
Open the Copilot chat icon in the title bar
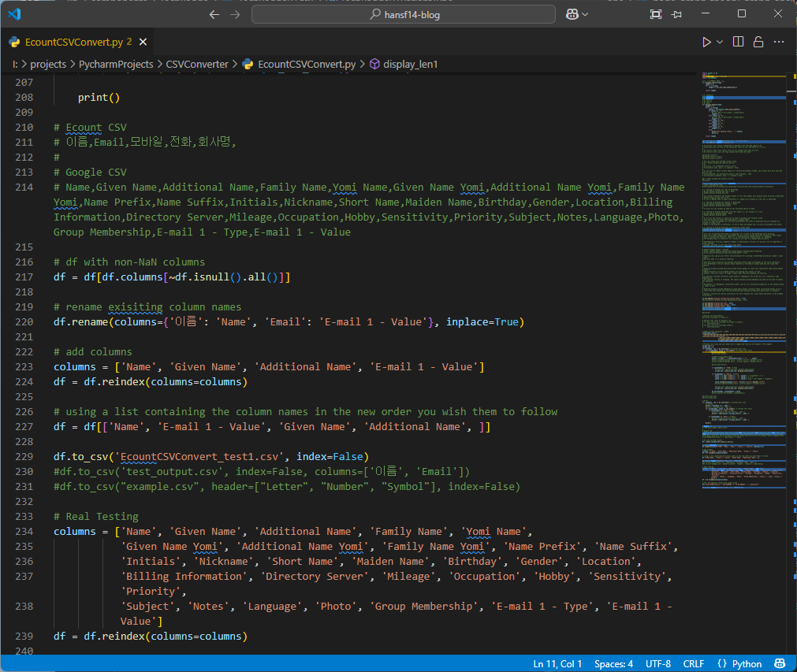pyautogui.click(x=574, y=14)
